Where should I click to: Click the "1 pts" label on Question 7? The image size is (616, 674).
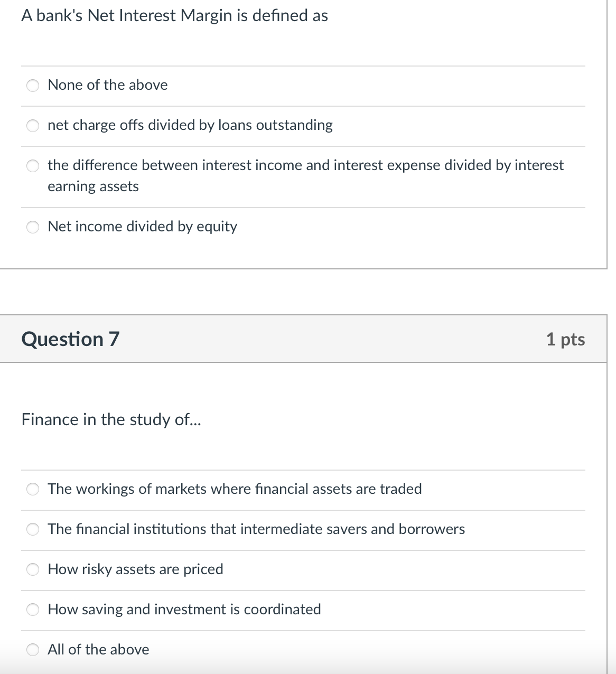click(566, 339)
